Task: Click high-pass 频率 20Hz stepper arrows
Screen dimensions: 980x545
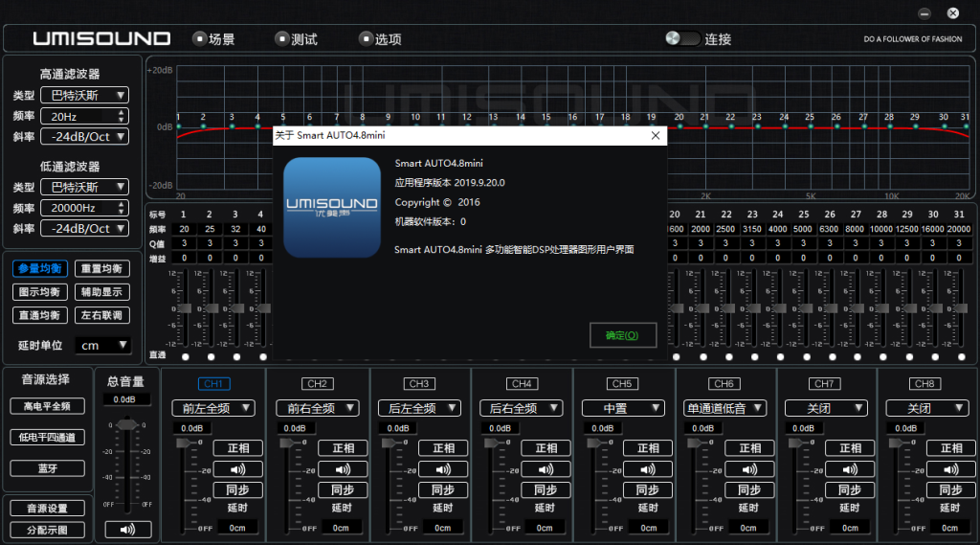Action: [x=122, y=116]
